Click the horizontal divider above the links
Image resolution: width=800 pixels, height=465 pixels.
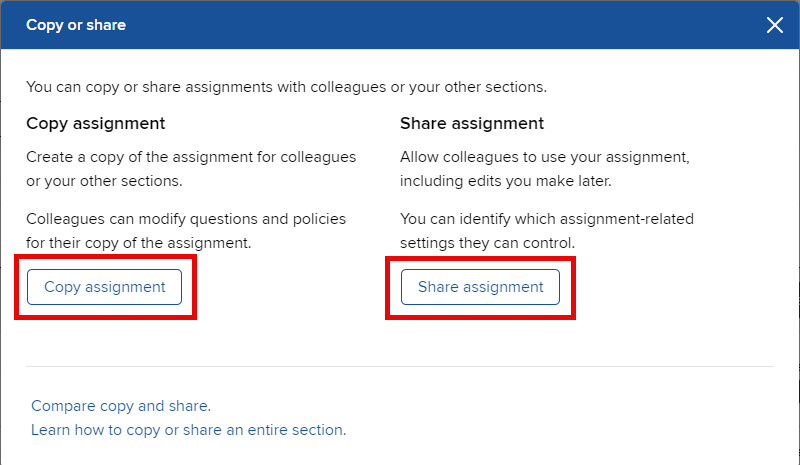[400, 367]
